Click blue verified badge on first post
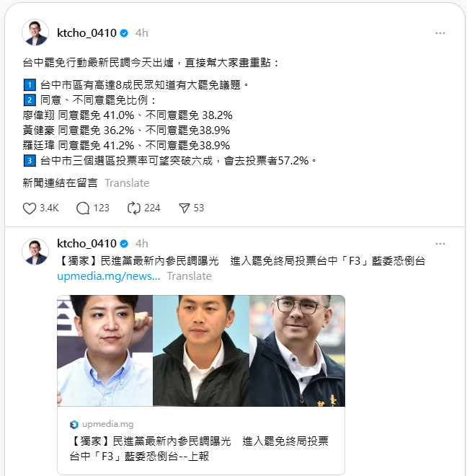467x476 pixels. tap(124, 33)
